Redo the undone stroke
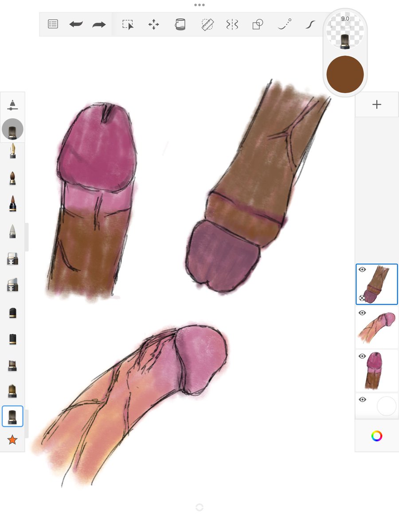This screenshot has width=399, height=532. click(x=99, y=24)
